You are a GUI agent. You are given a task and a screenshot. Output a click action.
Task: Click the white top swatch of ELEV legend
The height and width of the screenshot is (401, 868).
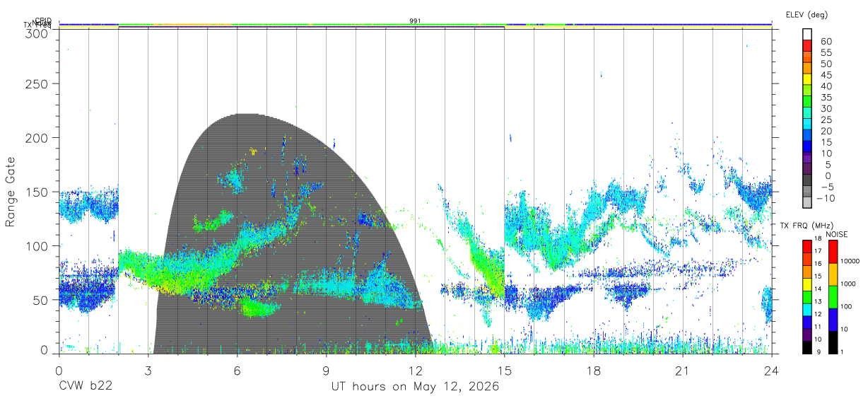807,34
